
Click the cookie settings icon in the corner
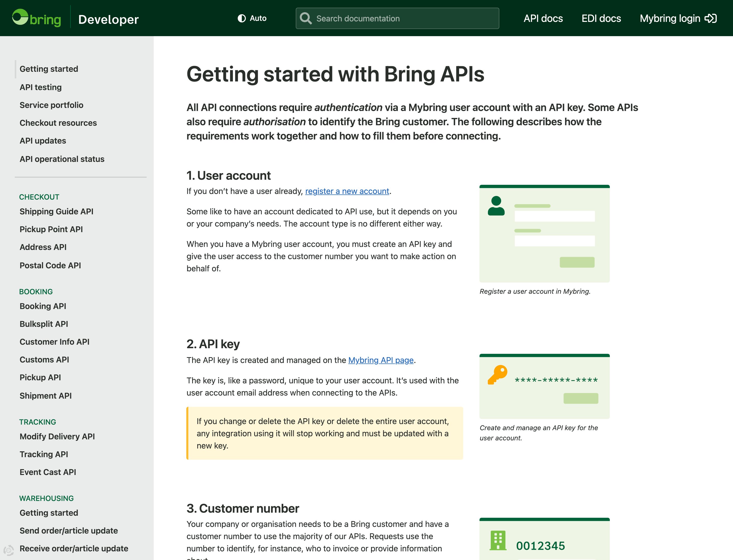[8, 550]
